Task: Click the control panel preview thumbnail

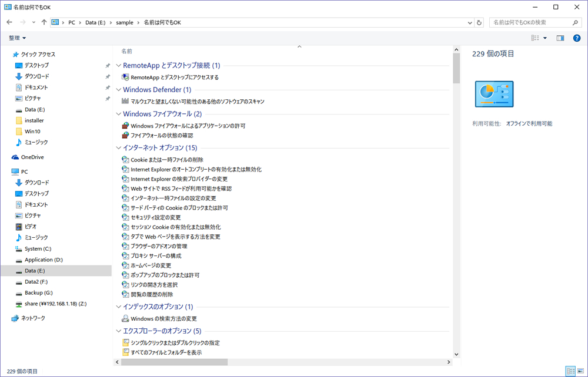Action: 495,94
